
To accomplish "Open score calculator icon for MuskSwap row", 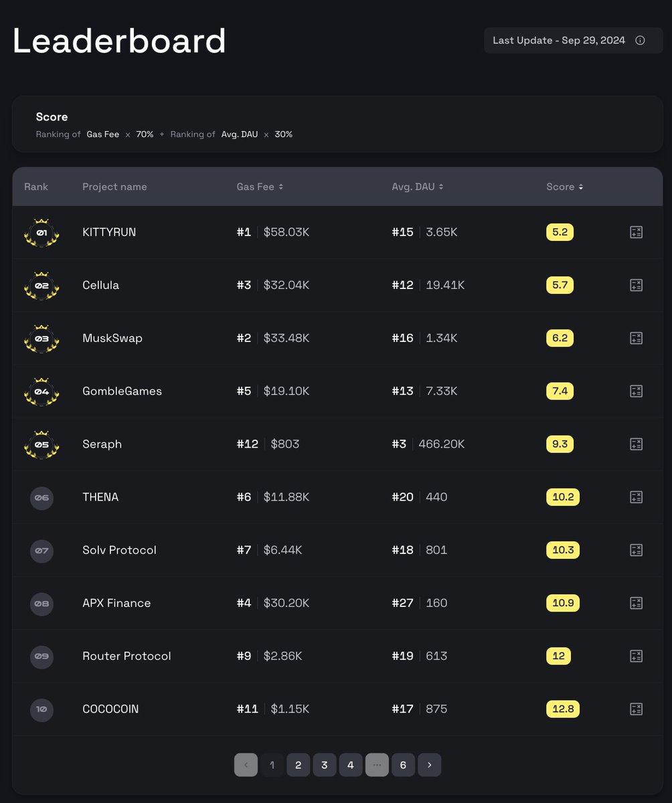I will pos(636,338).
